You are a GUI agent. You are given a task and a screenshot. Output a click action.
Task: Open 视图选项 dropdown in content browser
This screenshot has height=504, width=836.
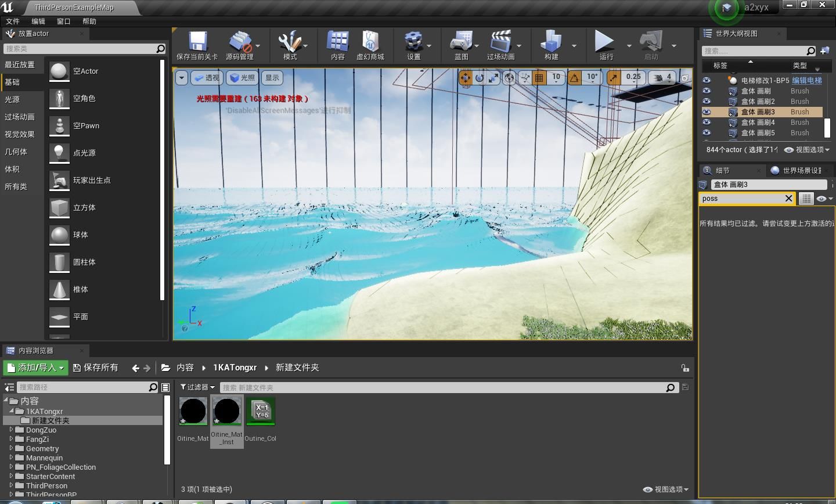[x=665, y=489]
